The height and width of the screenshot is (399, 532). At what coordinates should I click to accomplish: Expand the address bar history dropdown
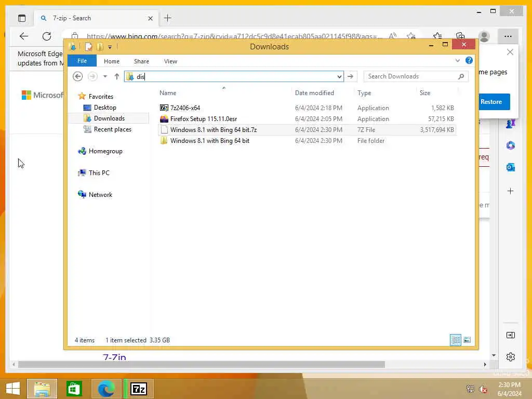tap(339, 77)
